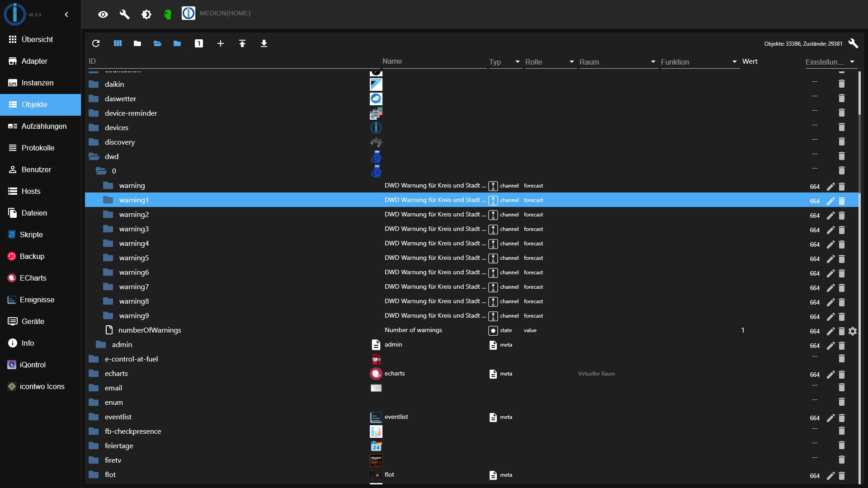Focus the Name filter input field

point(434,61)
